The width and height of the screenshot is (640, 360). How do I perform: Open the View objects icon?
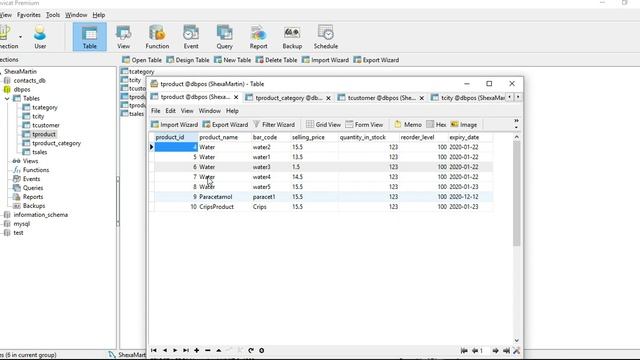[x=123, y=37]
